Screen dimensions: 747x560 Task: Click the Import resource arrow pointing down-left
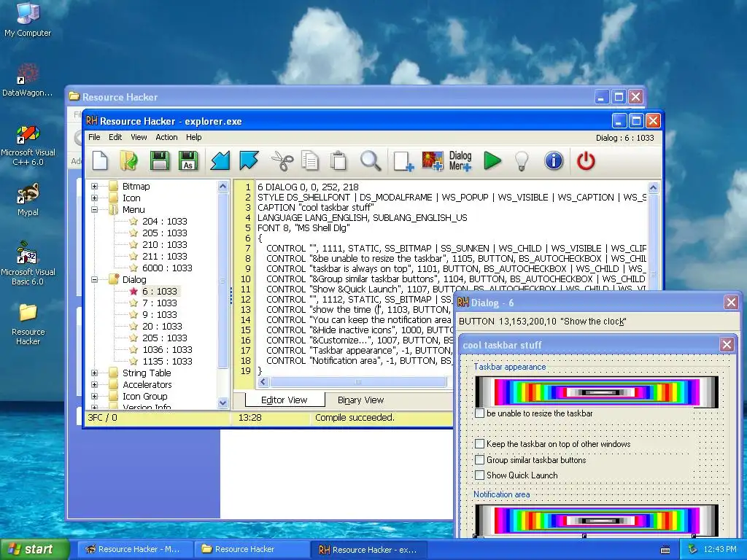[220, 160]
